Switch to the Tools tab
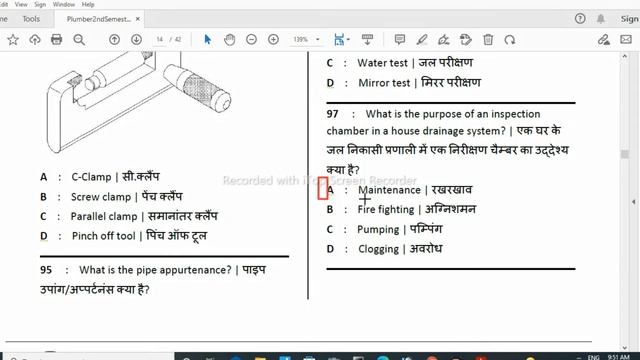The height and width of the screenshot is (360, 640). [31, 19]
